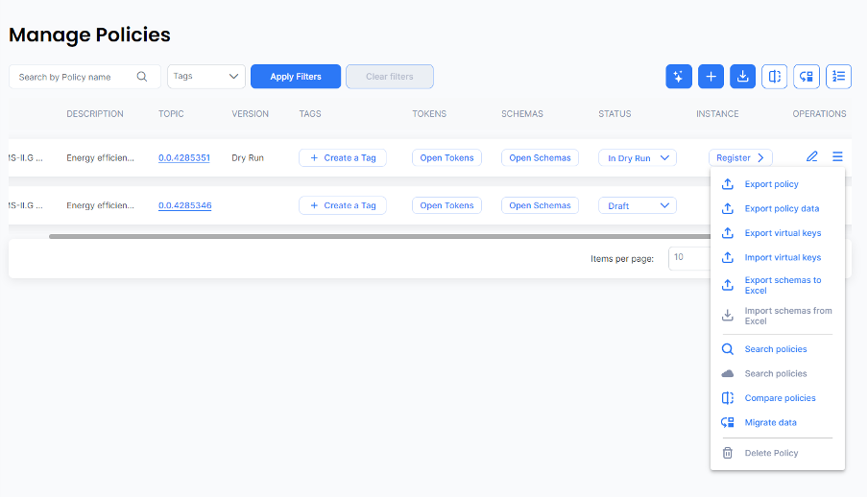Click the horizontal scrollbar below the policies table
Image resolution: width=868 pixels, height=497 pixels.
click(384, 235)
